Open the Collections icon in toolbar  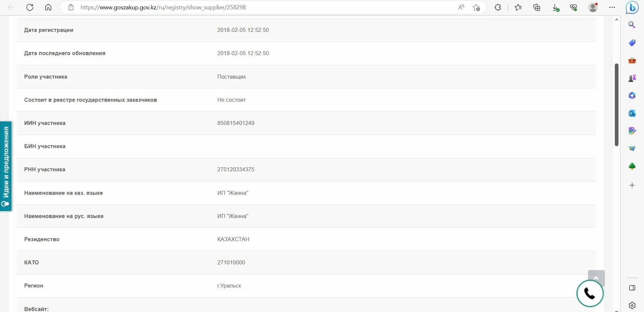pos(536,7)
